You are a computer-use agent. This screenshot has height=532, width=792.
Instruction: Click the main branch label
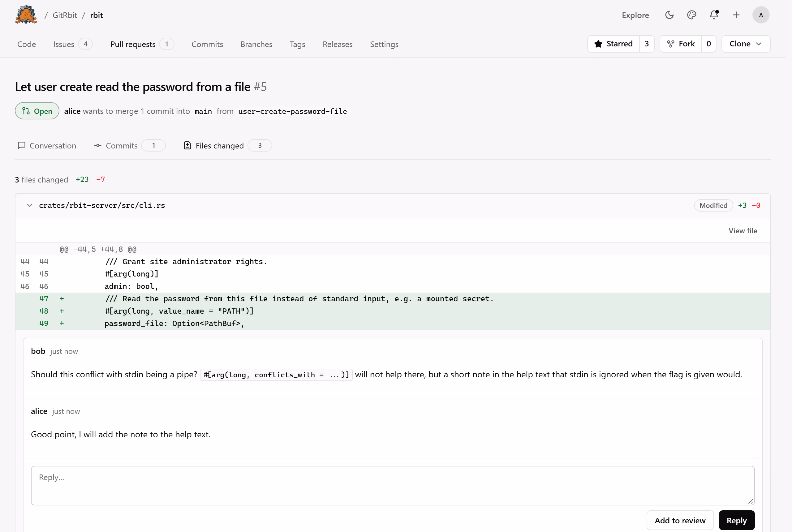[203, 111]
